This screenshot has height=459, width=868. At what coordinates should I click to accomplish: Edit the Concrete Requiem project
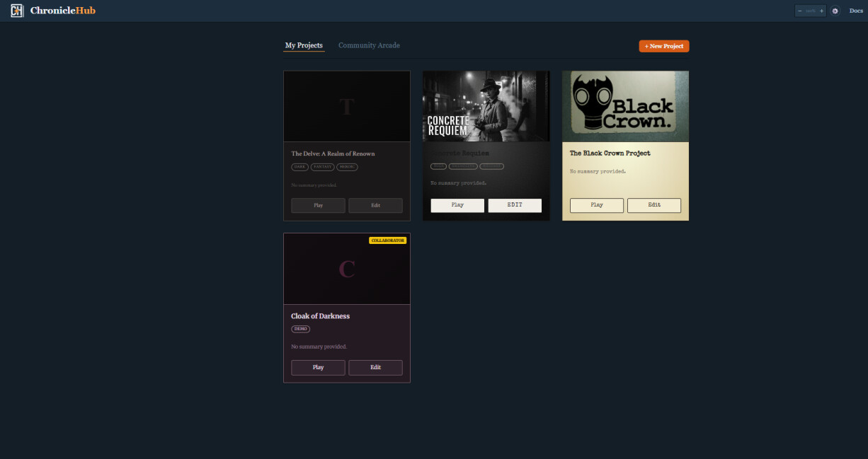[x=515, y=205]
